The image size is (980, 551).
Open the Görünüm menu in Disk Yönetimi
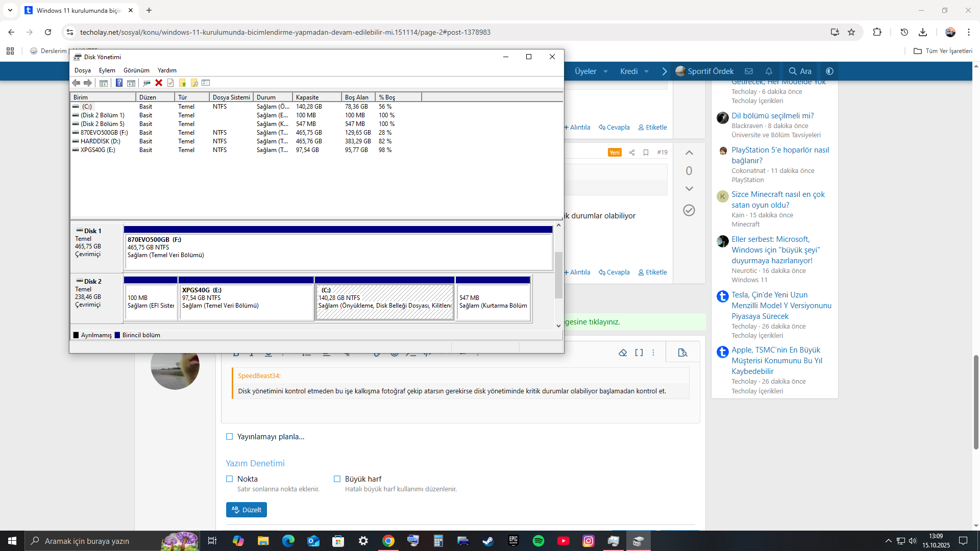pos(136,70)
